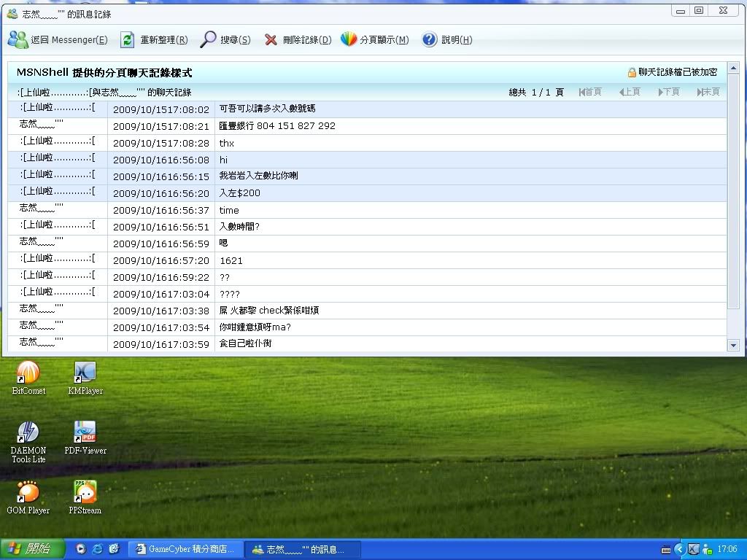Click the 搜尋(S) menu label
This screenshot has width=747, height=560.
click(x=236, y=40)
